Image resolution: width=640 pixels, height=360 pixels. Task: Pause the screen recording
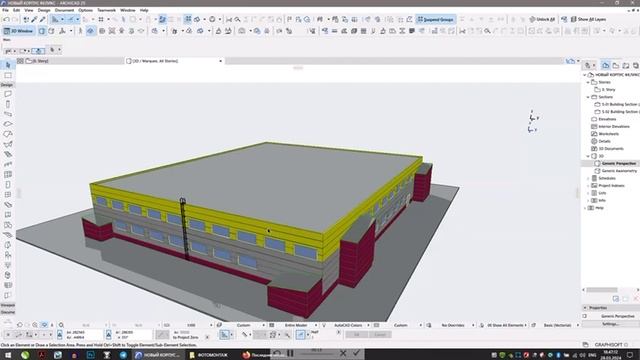290,353
